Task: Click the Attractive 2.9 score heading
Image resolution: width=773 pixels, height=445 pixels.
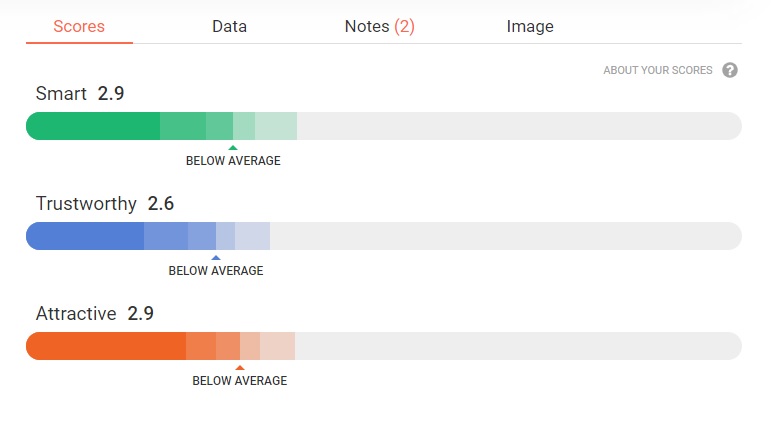Action: (95, 314)
